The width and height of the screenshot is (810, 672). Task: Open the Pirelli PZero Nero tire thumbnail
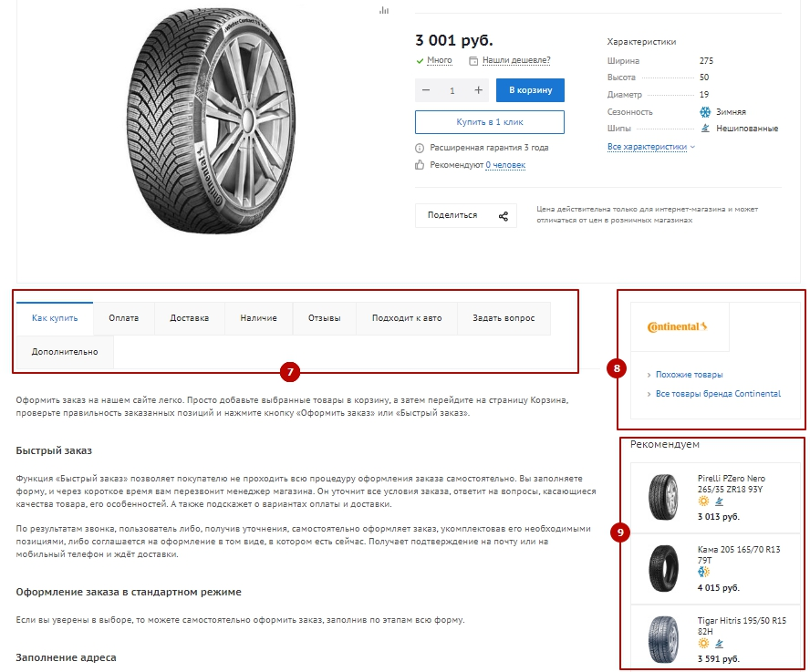(x=663, y=497)
